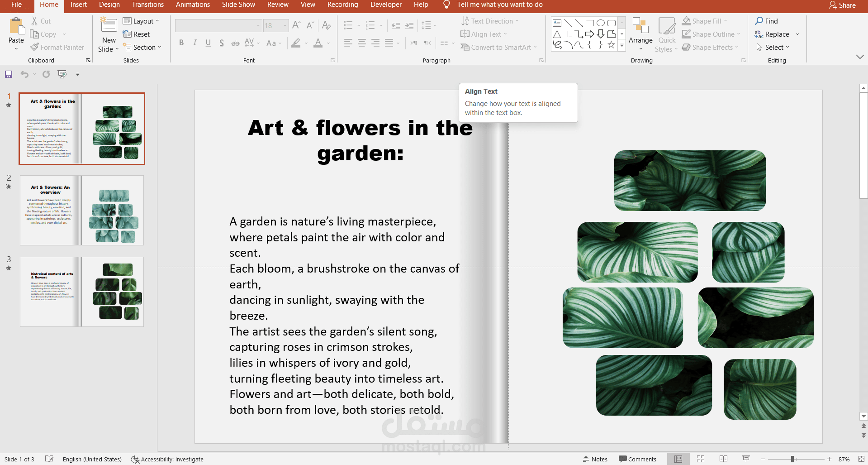868x465 pixels.
Task: Click the Save icon in quick access toolbar
Action: pyautogui.click(x=9, y=74)
